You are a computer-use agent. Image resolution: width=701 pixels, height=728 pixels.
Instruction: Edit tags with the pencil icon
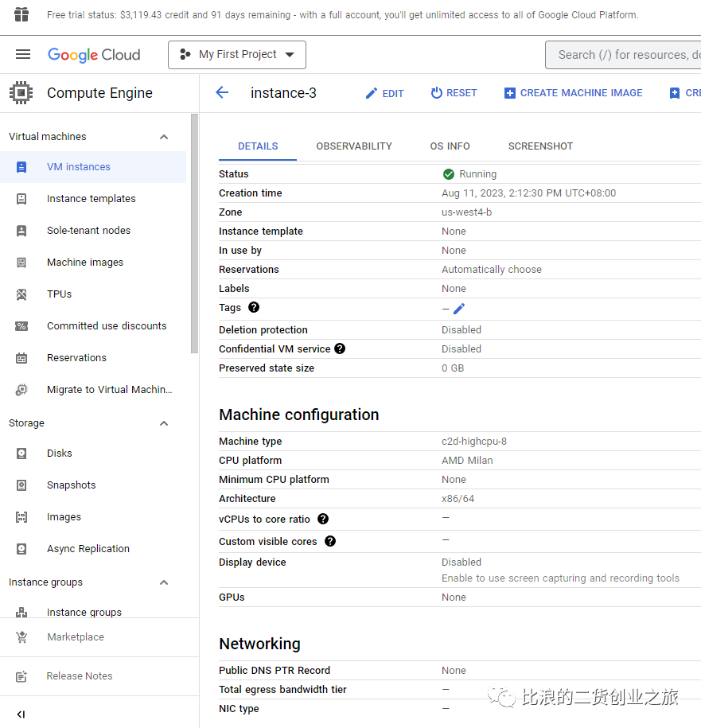pyautogui.click(x=458, y=309)
